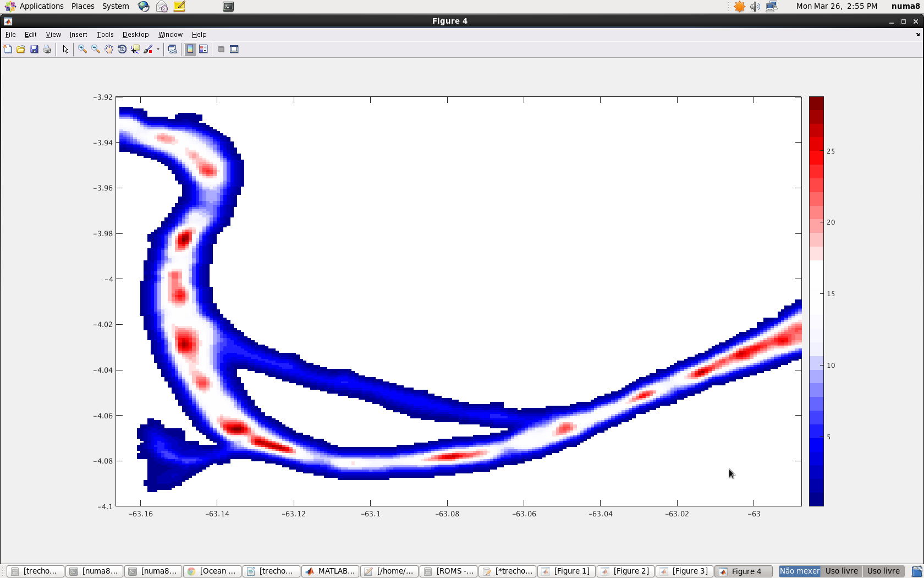Print the figure using the printer icon
The width and height of the screenshot is (924, 578).
pos(47,50)
